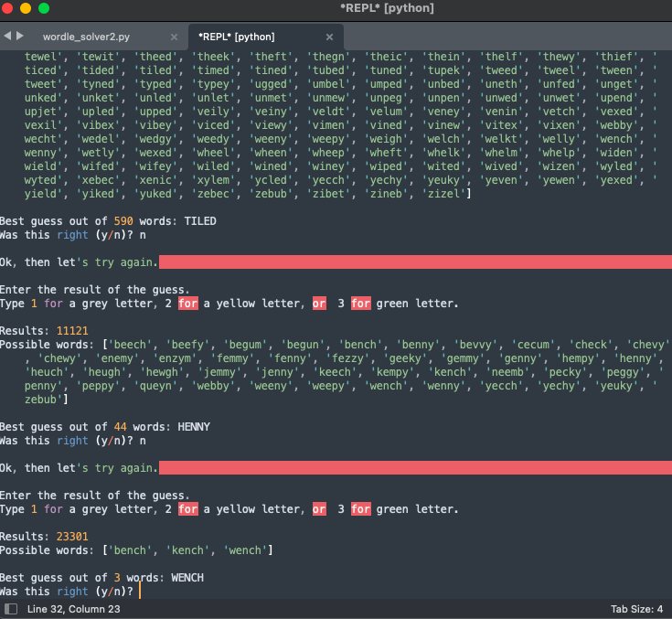Click the second red highlighted trailing bar
This screenshot has height=619, width=672.
click(415, 468)
